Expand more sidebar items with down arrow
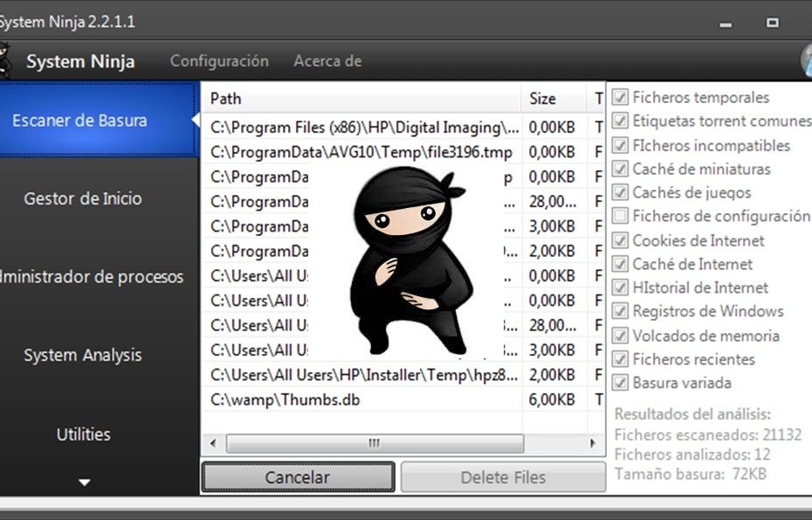Viewport: 812px width, 520px height. (x=85, y=482)
